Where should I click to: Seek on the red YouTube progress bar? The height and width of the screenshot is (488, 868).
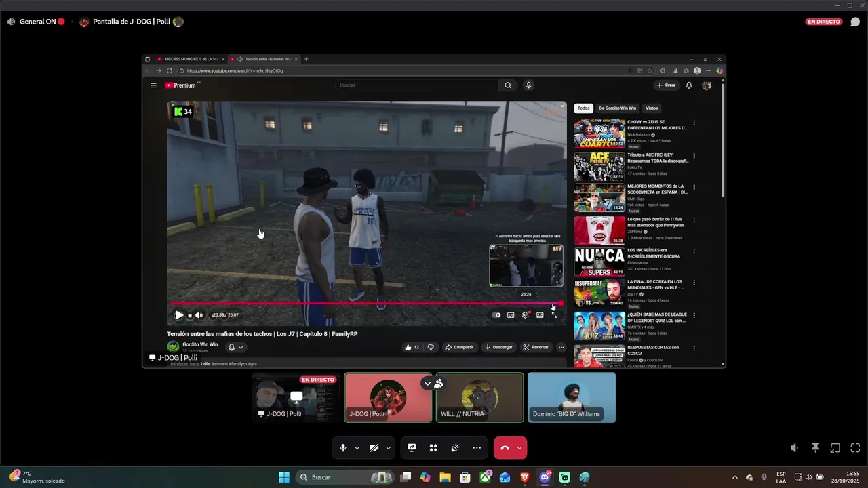click(366, 303)
